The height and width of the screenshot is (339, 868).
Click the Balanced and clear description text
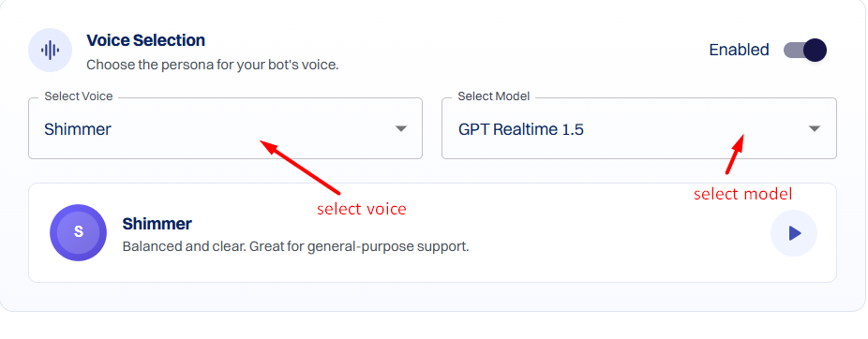coord(295,246)
